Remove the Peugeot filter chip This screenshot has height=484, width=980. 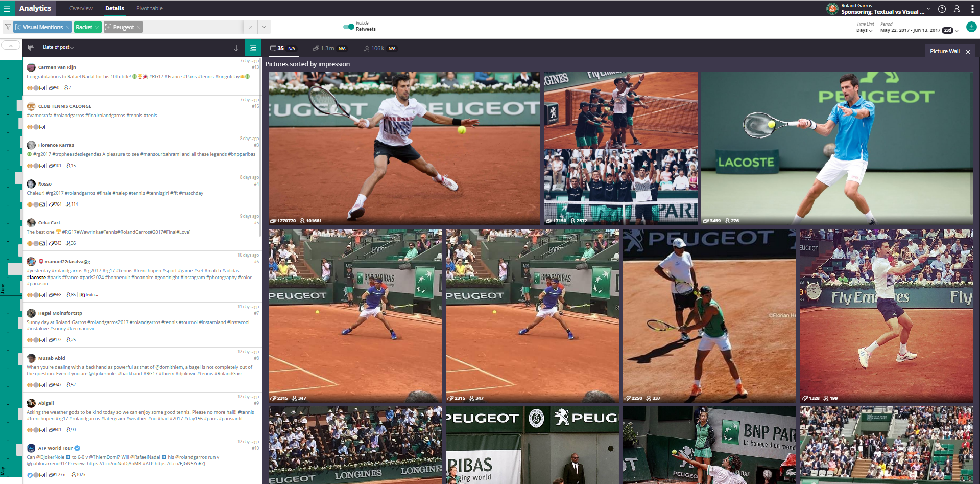click(x=138, y=27)
